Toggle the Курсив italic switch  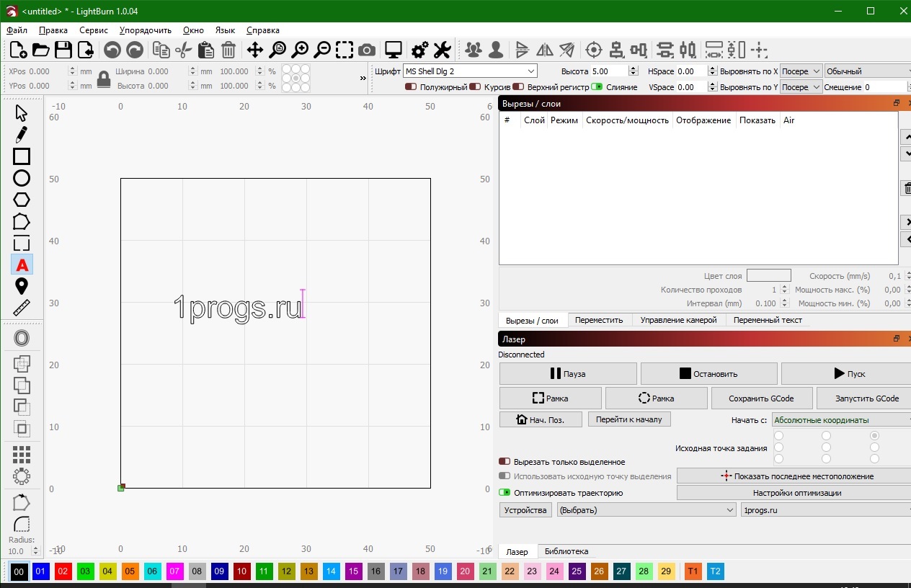[475, 87]
